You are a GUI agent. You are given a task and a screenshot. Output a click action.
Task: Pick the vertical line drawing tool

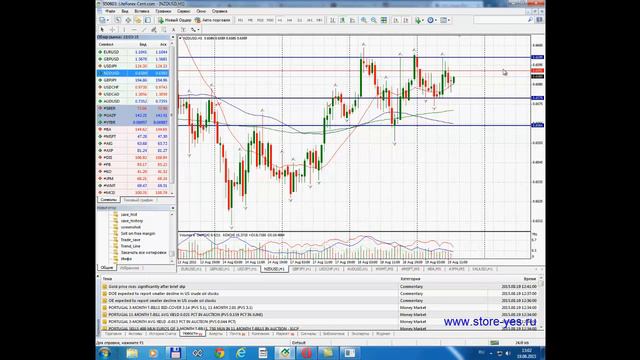(x=124, y=29)
